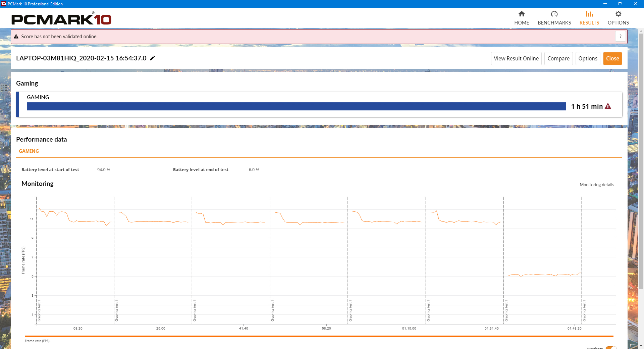Click the result name LAPTOP-03M81HIQ_2020-02-15 16:54:37.0
The width and height of the screenshot is (644, 349).
(x=81, y=58)
